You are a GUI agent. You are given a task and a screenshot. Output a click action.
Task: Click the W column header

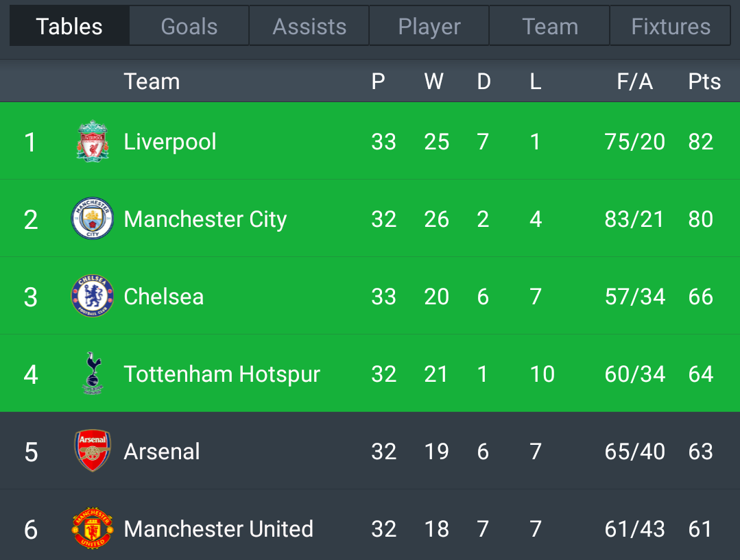click(x=433, y=82)
